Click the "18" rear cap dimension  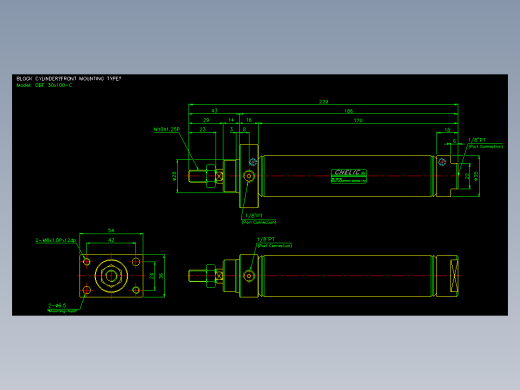[447, 130]
